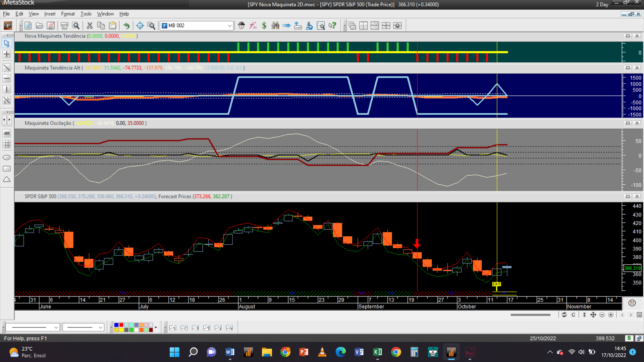Open the System Tester dollar icon

[x=264, y=25]
